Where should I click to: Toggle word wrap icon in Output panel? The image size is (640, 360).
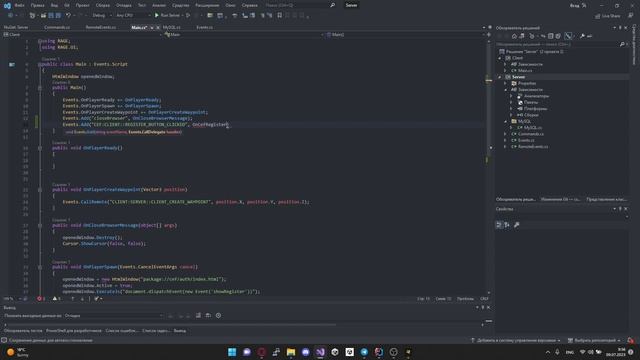pyautogui.click(x=208, y=316)
